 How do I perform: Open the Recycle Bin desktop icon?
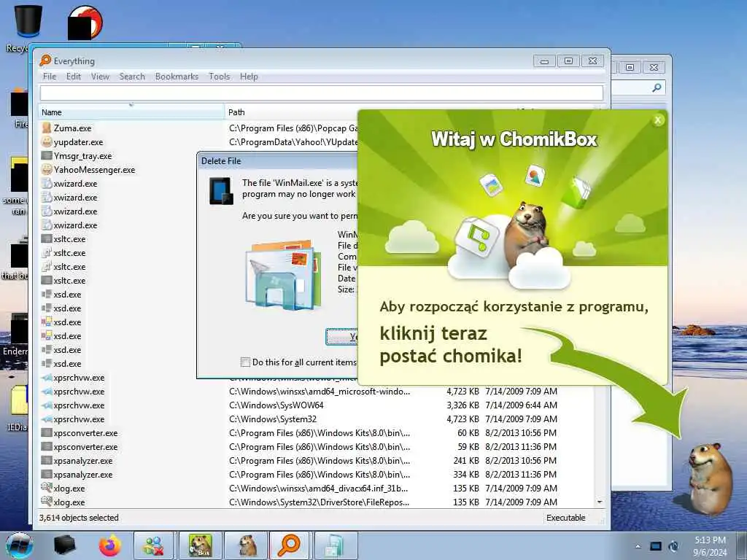(28, 21)
